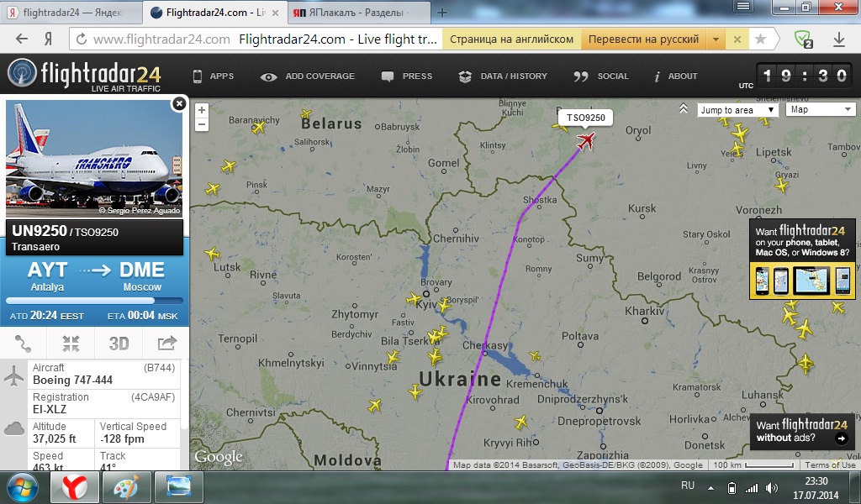Screen dimensions: 861x504
Task: Click the Yandex Я button
Action: pyautogui.click(x=48, y=39)
